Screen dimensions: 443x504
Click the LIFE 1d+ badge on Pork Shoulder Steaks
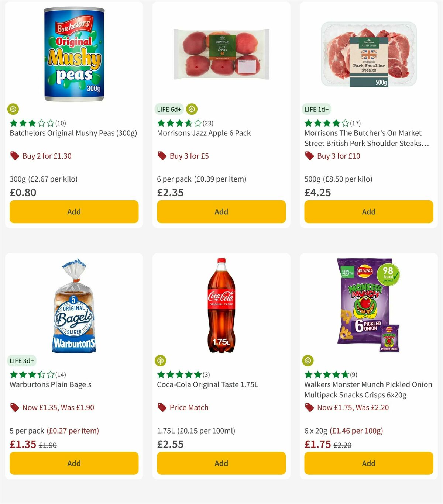click(317, 109)
